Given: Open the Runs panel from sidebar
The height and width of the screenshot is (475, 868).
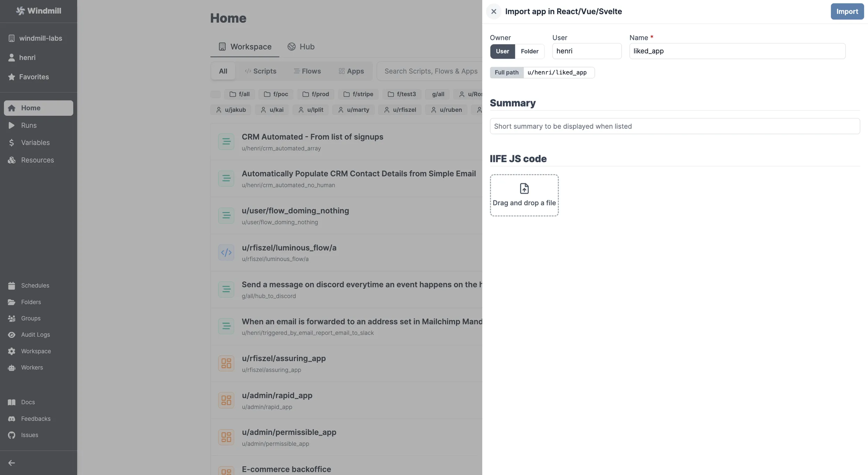Looking at the screenshot, I should click(29, 125).
